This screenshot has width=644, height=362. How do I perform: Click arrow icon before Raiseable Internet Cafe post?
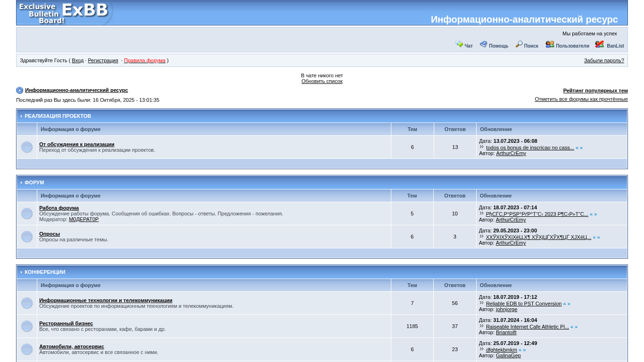[x=482, y=326]
